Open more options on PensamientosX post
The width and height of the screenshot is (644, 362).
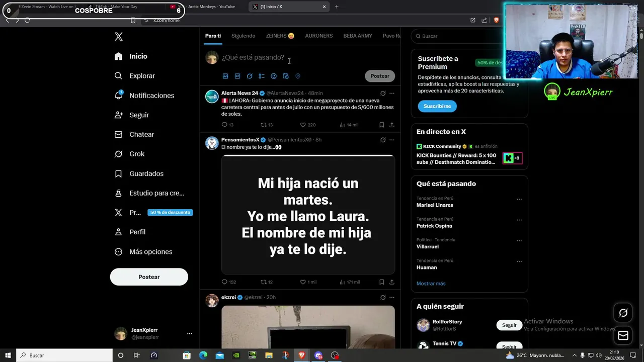[392, 140]
